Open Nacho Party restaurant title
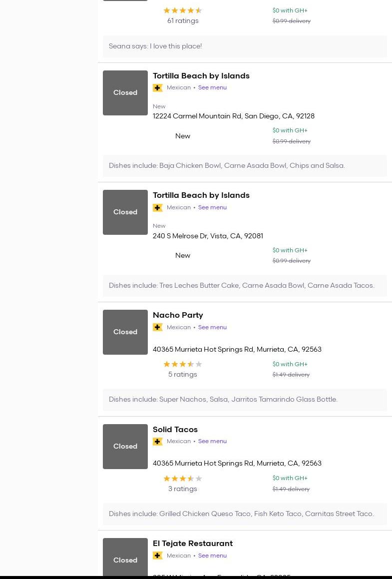Image resolution: width=392 pixels, height=579 pixels. point(178,315)
